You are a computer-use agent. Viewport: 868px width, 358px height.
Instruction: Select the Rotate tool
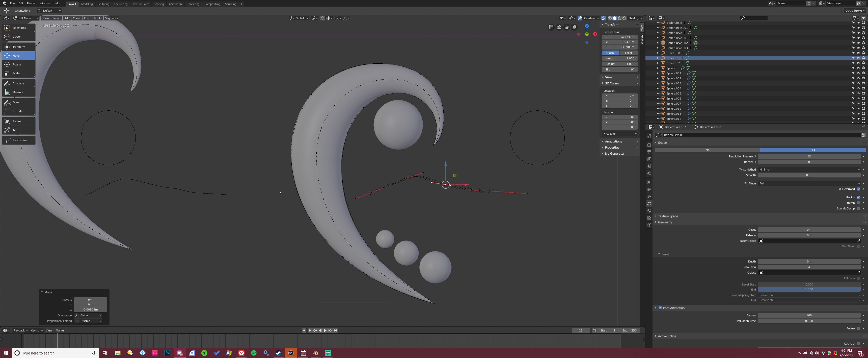click(x=17, y=64)
